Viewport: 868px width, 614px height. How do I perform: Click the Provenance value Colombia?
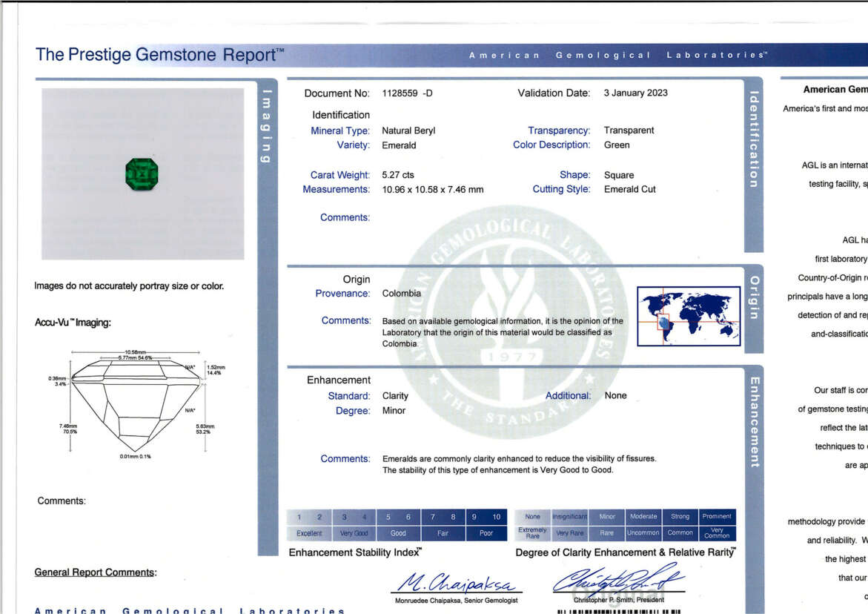click(x=401, y=293)
